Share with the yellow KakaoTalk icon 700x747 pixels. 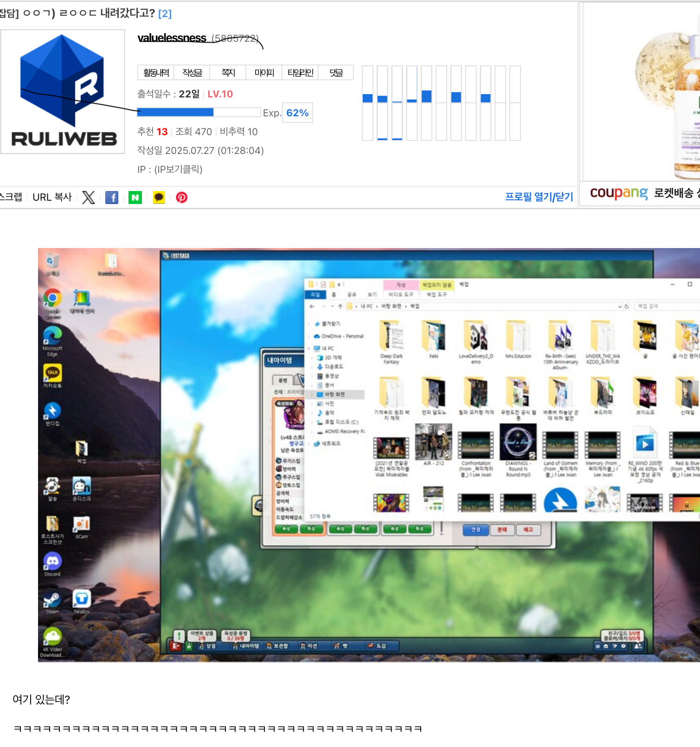[x=159, y=198]
